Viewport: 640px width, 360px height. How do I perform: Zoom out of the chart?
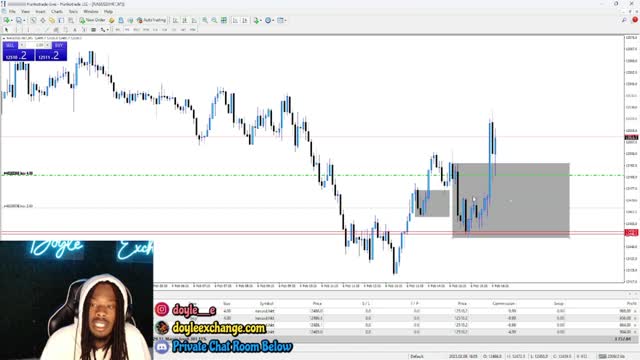point(214,20)
